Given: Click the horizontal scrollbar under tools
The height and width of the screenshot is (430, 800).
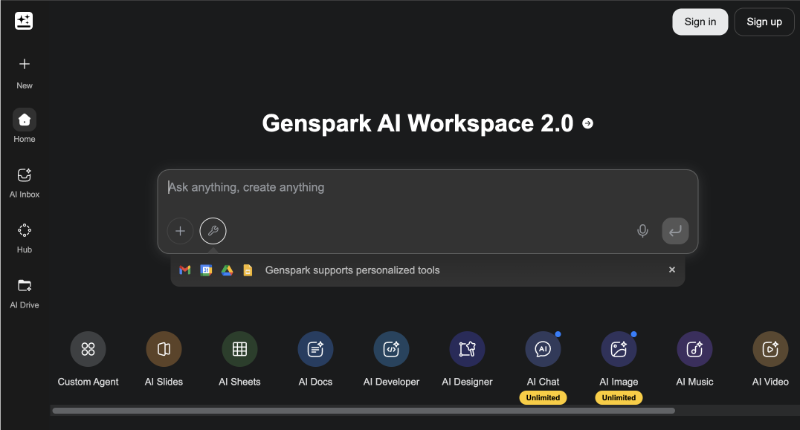Looking at the screenshot, I should (364, 411).
